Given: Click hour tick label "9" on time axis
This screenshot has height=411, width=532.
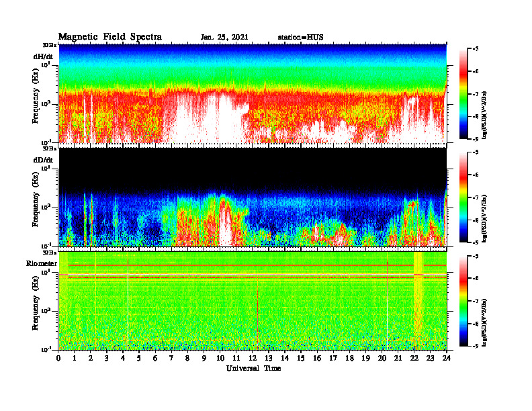Looking at the screenshot, I should pos(204,359).
